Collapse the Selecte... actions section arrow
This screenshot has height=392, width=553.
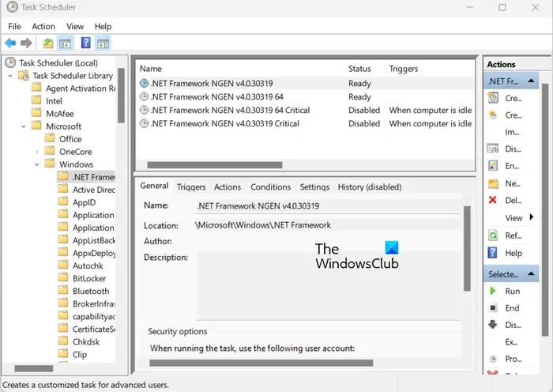tap(531, 273)
